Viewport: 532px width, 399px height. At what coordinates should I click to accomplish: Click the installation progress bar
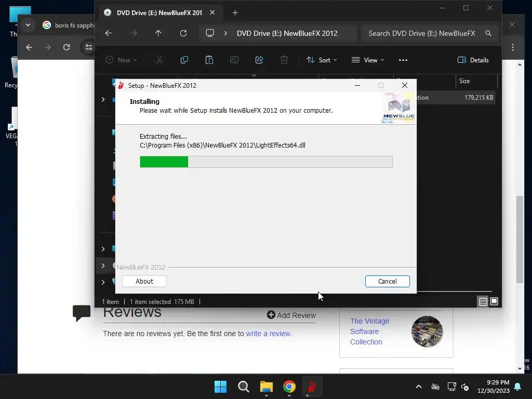coord(266,162)
